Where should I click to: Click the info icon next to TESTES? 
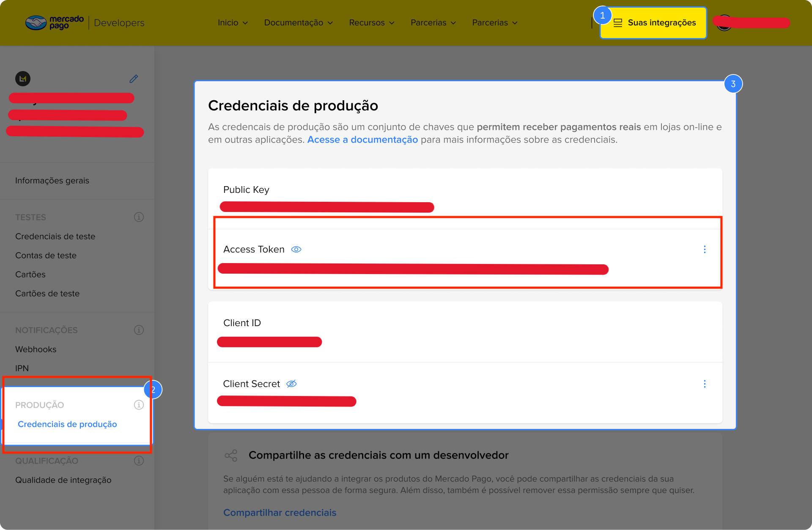139,217
